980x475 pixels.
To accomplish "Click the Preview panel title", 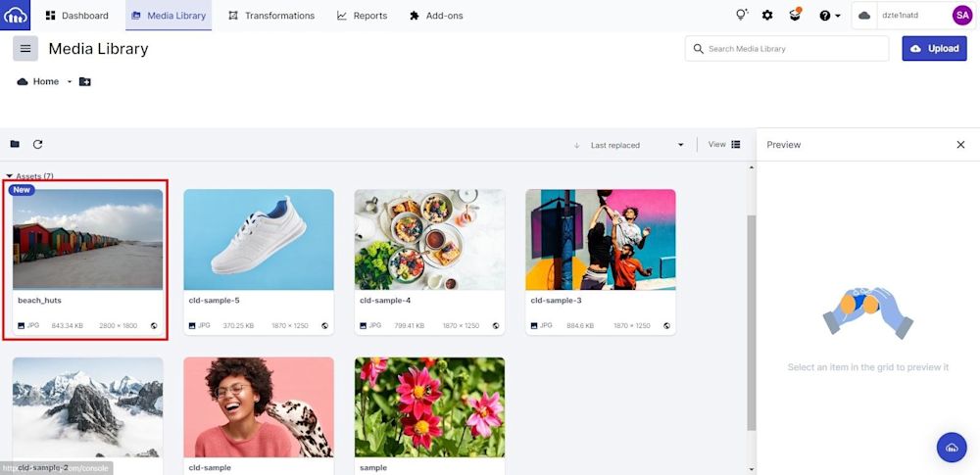I will tap(784, 144).
